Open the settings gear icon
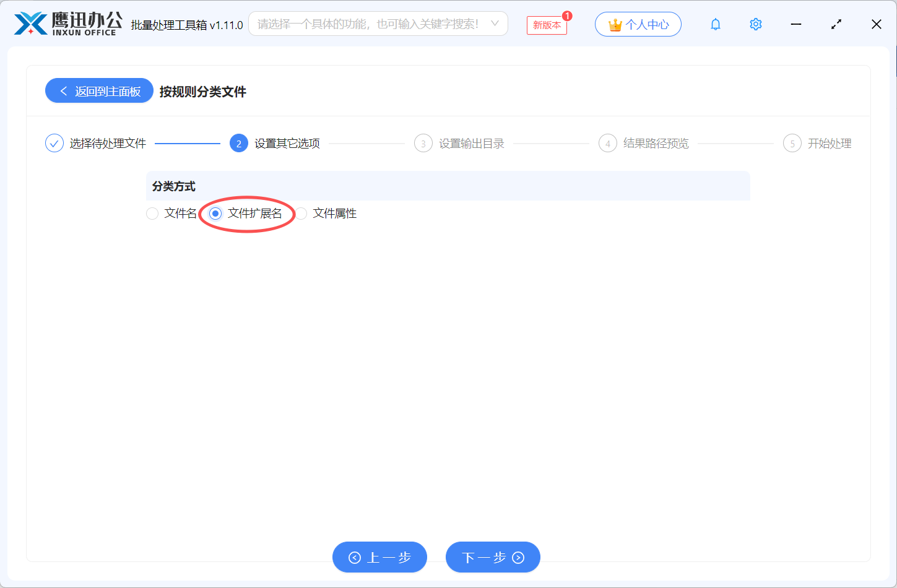 tap(756, 24)
